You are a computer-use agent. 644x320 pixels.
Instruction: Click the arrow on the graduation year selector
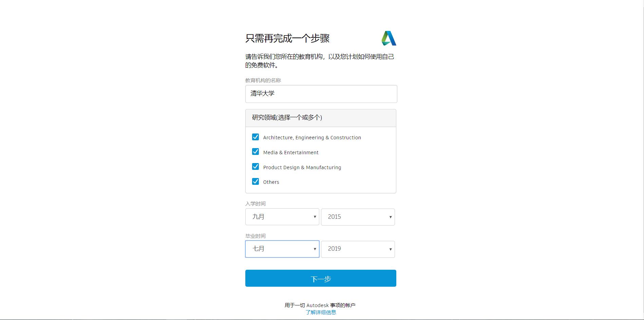point(390,249)
